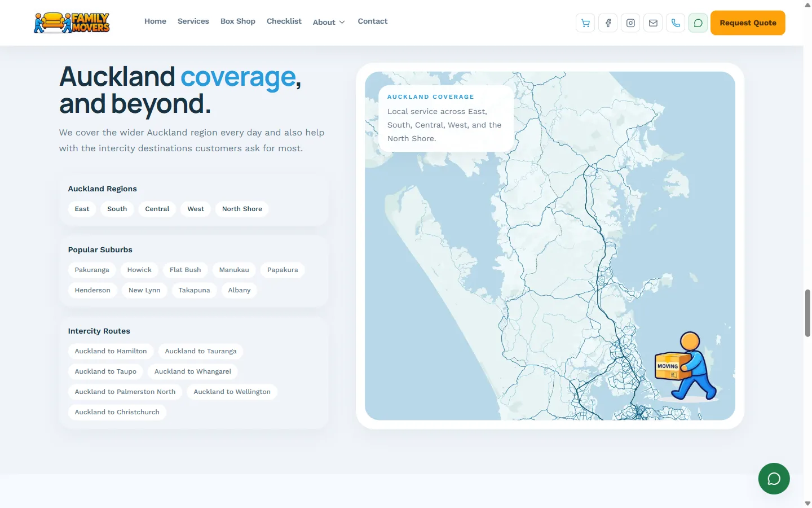812x508 pixels.
Task: Open the Contact page
Action: click(x=373, y=21)
